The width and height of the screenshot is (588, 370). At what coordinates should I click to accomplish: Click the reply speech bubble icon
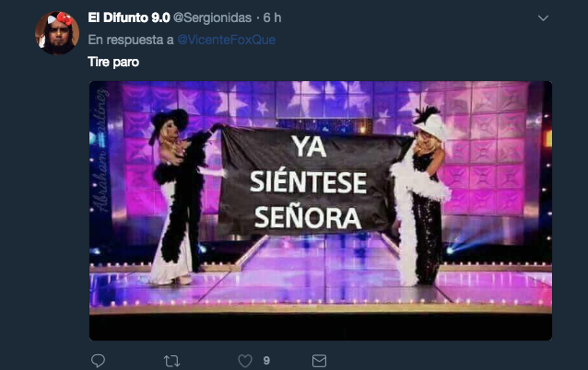tap(98, 361)
